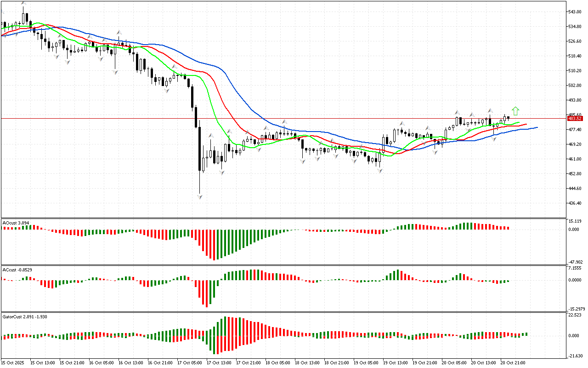Click the GatorCust 2.891 -1.930 label
Screen dimensions: 588x368
(x=25, y=316)
